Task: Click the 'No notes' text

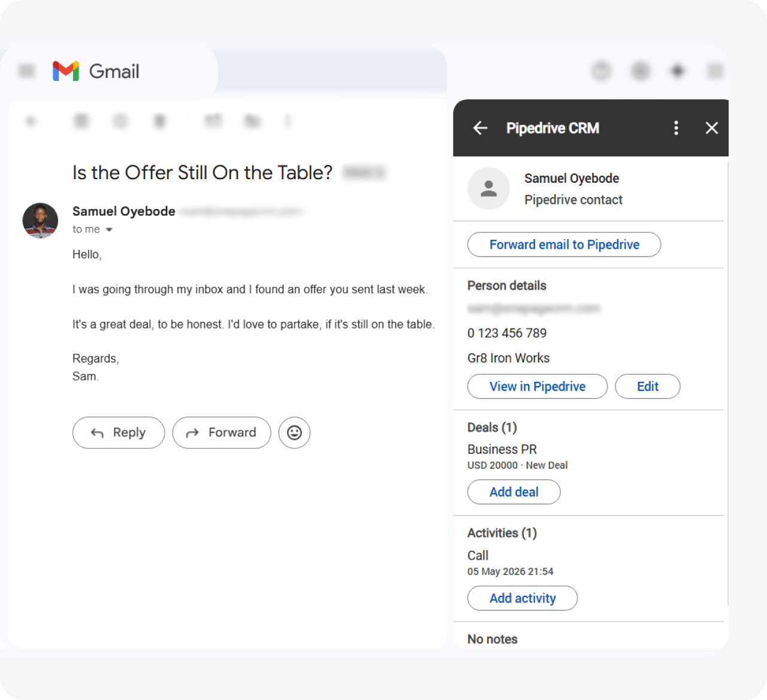Action: point(493,639)
